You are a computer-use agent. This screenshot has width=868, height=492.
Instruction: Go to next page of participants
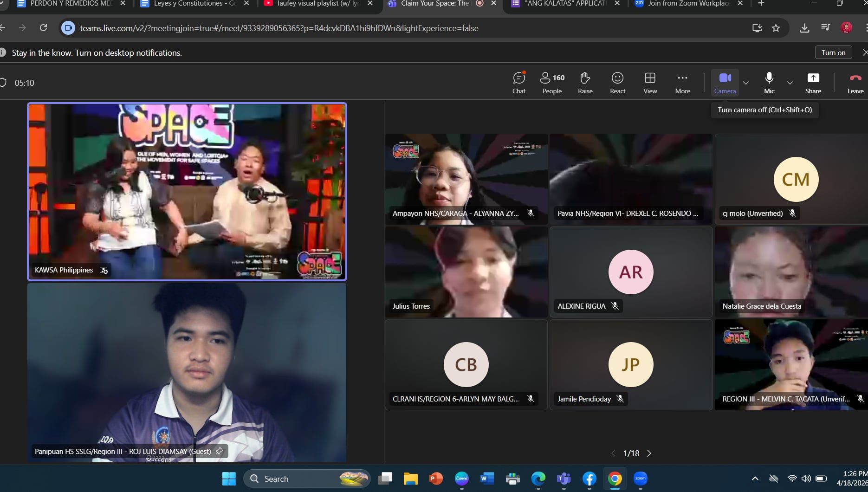649,453
